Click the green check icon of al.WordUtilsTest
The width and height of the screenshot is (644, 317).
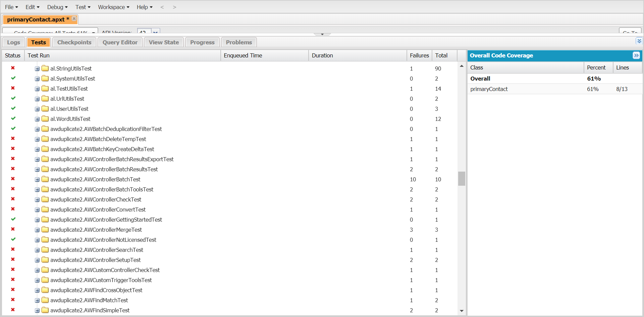click(13, 119)
